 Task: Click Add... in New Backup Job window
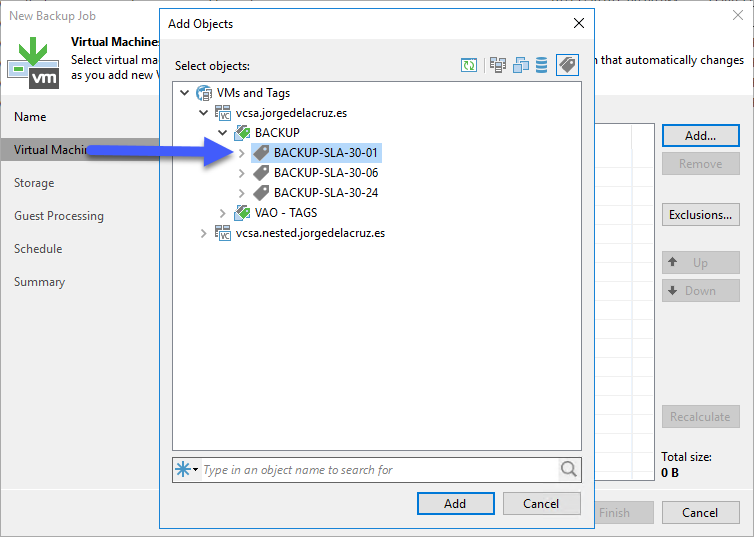tap(701, 136)
